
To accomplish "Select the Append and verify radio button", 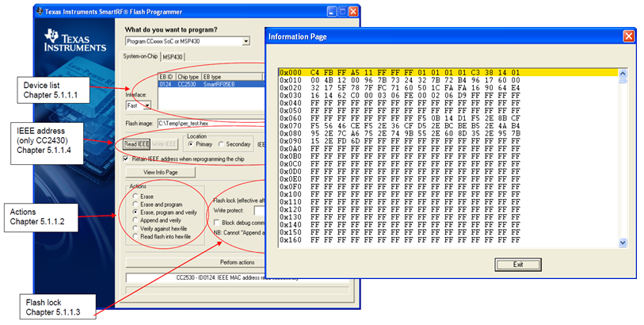I will coord(135,220).
